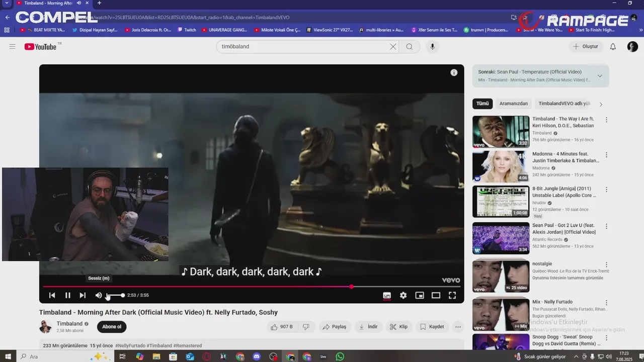Mute the Timbaland tab's audio icon

point(79,3)
